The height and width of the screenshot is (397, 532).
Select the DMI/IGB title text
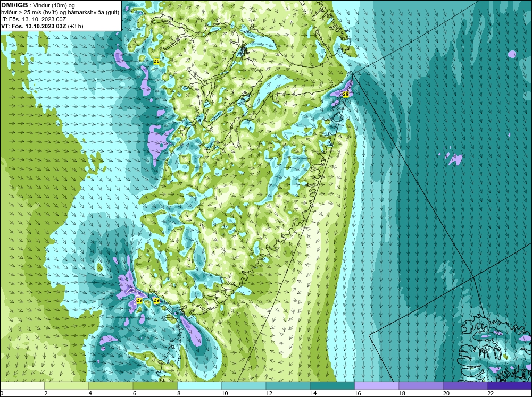coord(14,5)
